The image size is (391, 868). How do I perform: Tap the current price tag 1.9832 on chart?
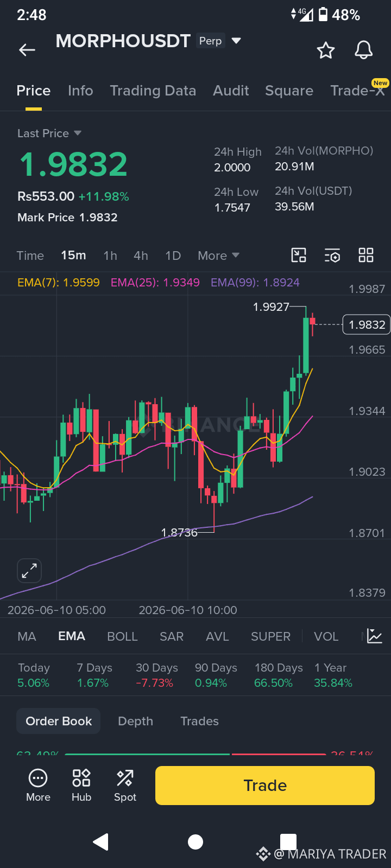(367, 324)
